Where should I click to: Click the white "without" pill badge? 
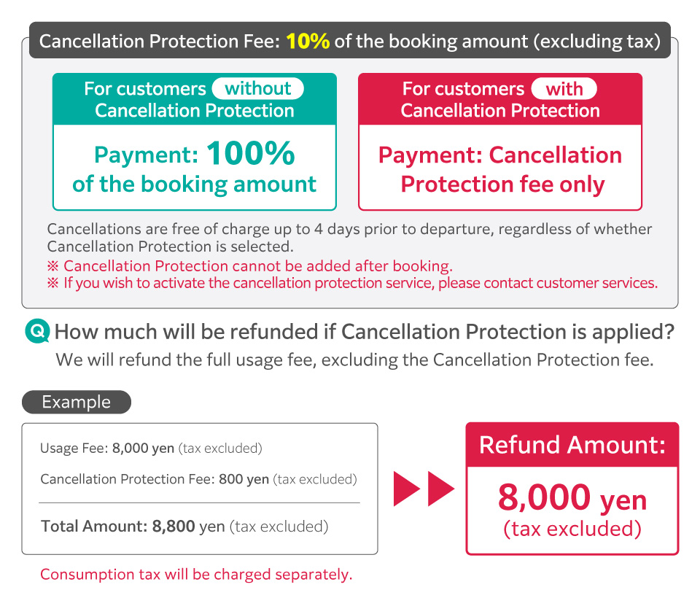(257, 89)
